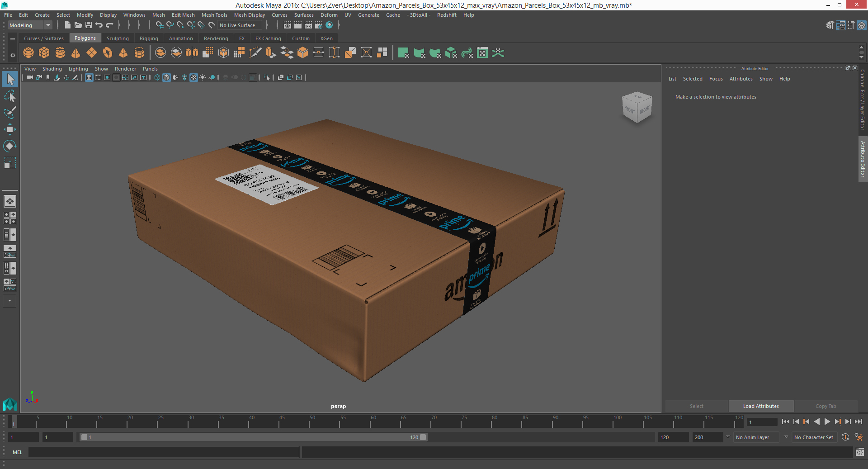Switch to single perspective view layout

tap(10, 201)
